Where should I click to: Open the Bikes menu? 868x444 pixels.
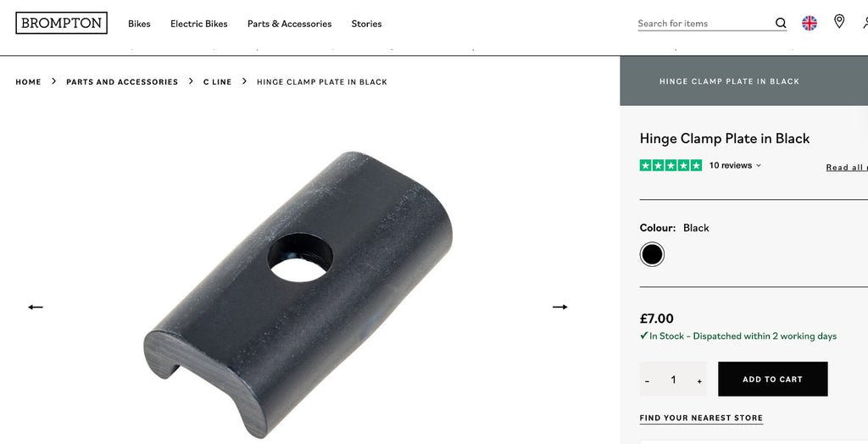(x=139, y=24)
